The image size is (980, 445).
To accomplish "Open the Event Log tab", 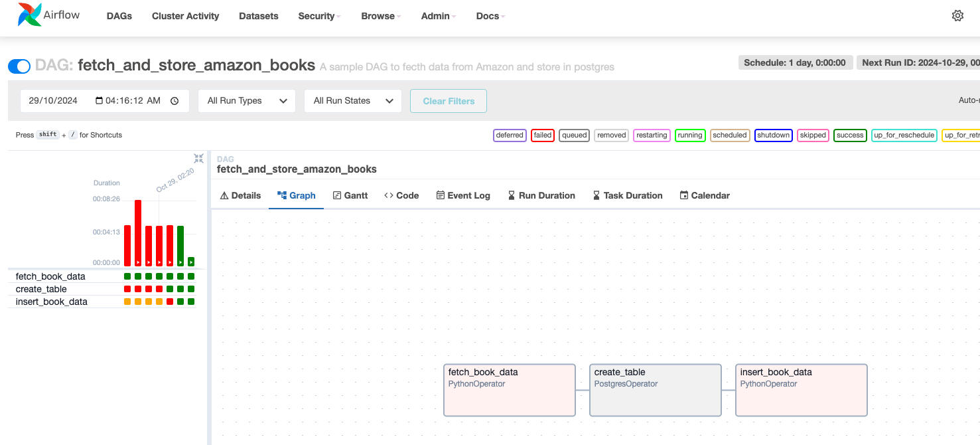I will 463,195.
